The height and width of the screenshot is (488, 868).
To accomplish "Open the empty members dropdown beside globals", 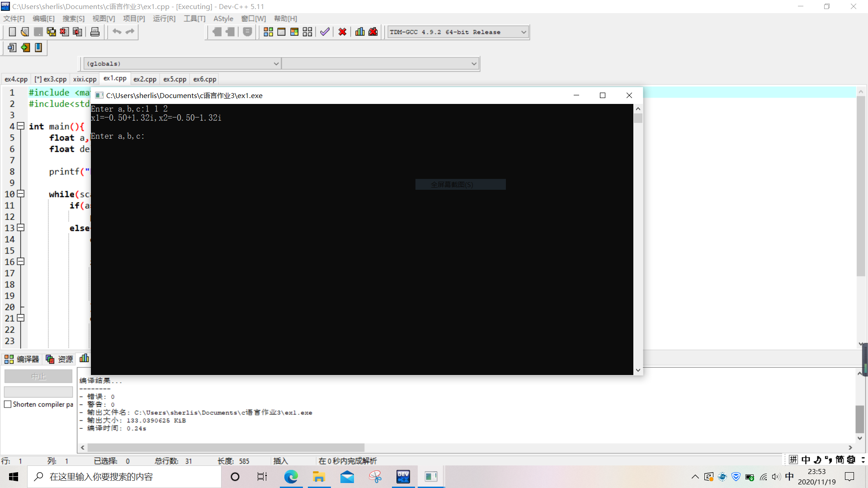I will point(473,64).
